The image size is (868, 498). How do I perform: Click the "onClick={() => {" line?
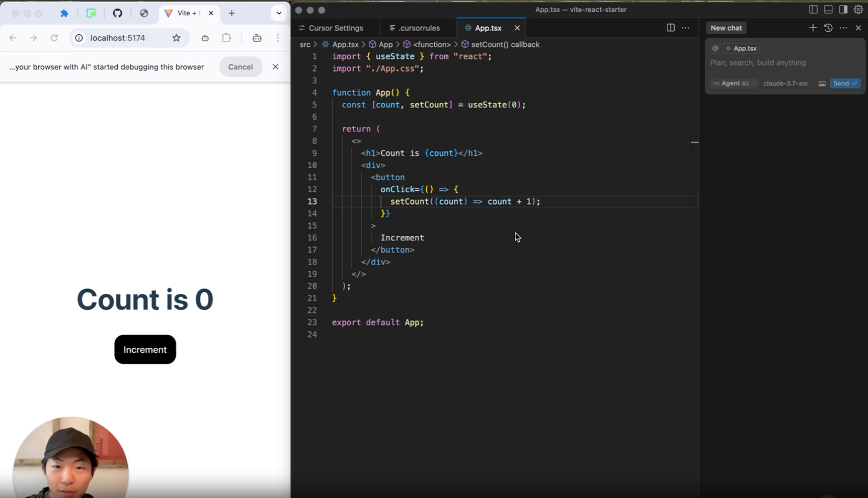tap(419, 189)
